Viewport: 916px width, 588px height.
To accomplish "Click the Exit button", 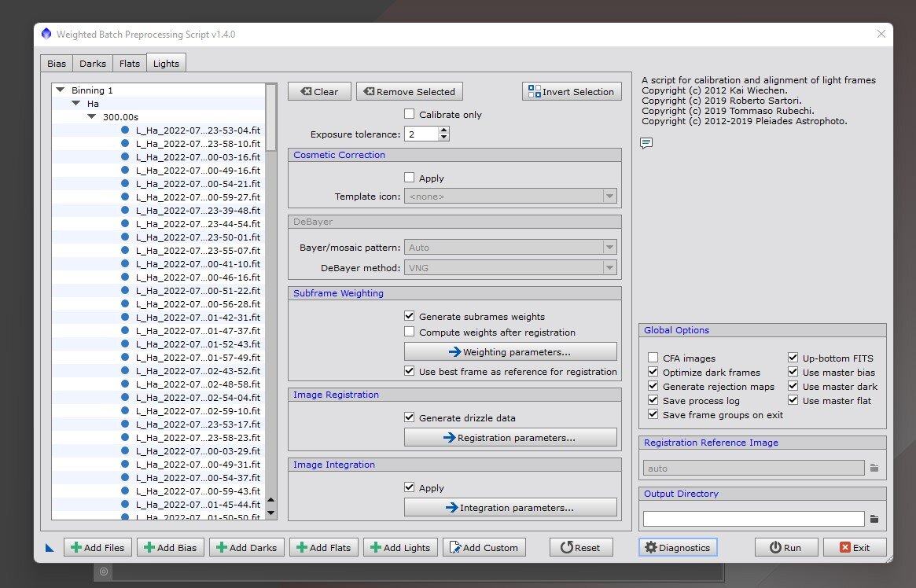I will coord(855,548).
